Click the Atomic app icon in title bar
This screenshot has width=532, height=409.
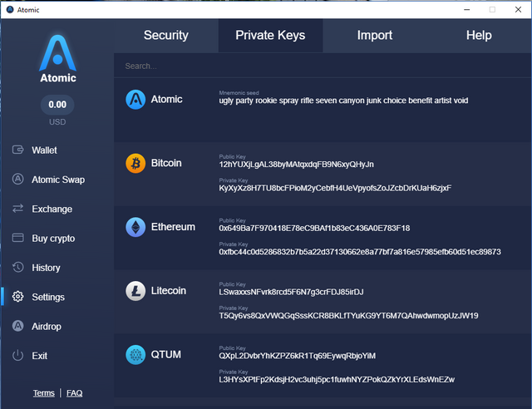click(10, 9)
